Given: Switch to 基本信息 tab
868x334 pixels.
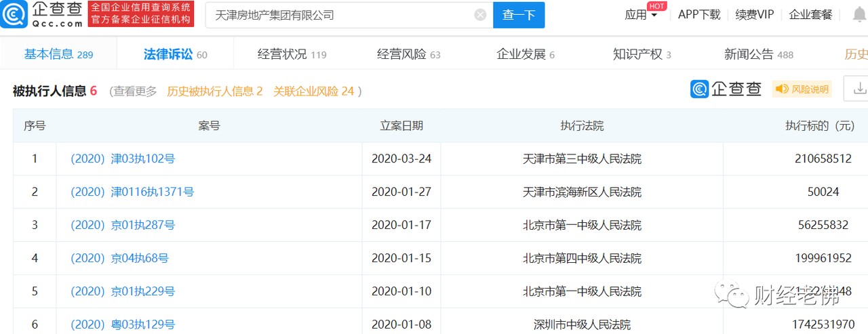Looking at the screenshot, I should (x=59, y=54).
